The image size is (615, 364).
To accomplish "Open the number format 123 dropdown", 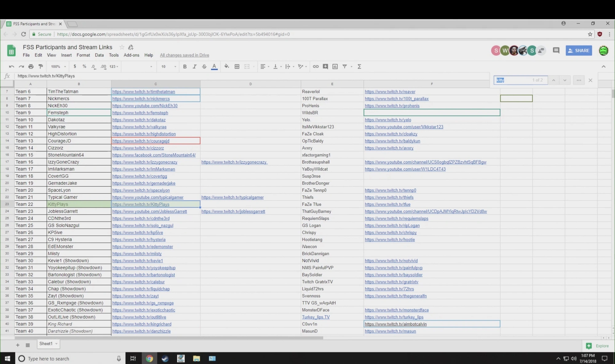I will point(114,66).
